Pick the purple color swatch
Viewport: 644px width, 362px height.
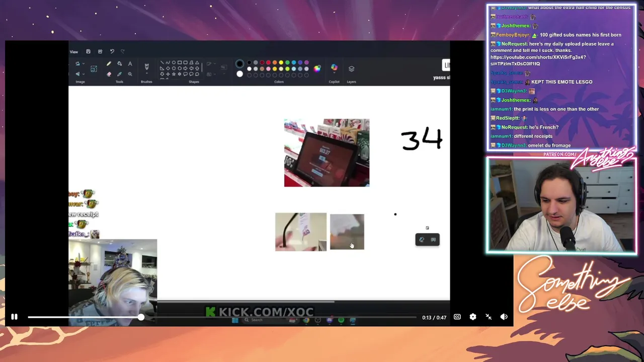pyautogui.click(x=306, y=62)
